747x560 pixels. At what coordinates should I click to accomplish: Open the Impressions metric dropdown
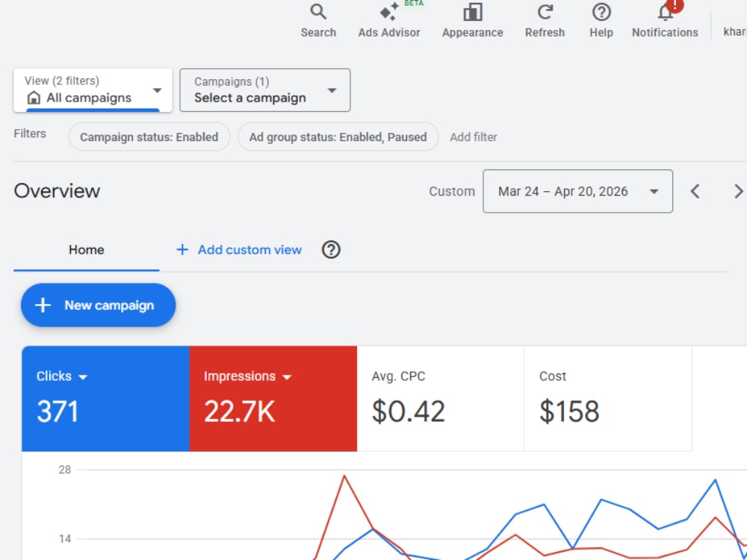coord(247,376)
